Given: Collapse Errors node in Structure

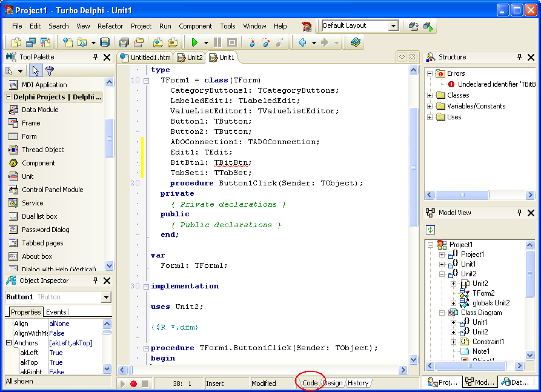Looking at the screenshot, I should (430, 73).
